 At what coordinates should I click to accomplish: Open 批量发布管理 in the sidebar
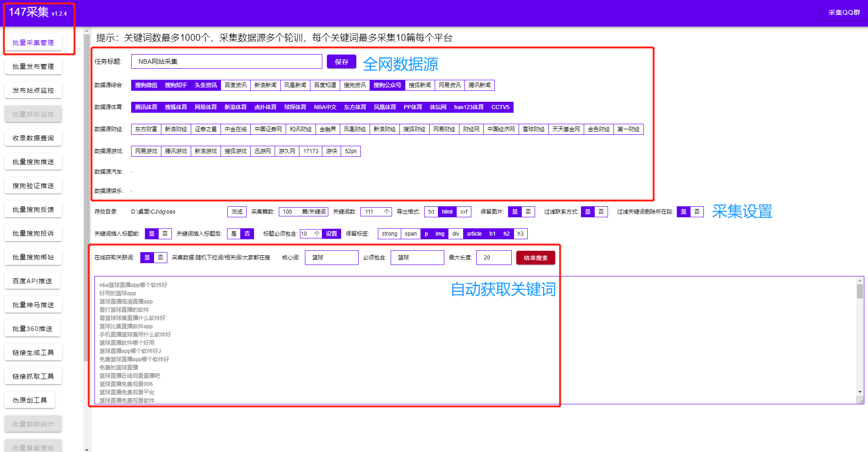pos(33,66)
